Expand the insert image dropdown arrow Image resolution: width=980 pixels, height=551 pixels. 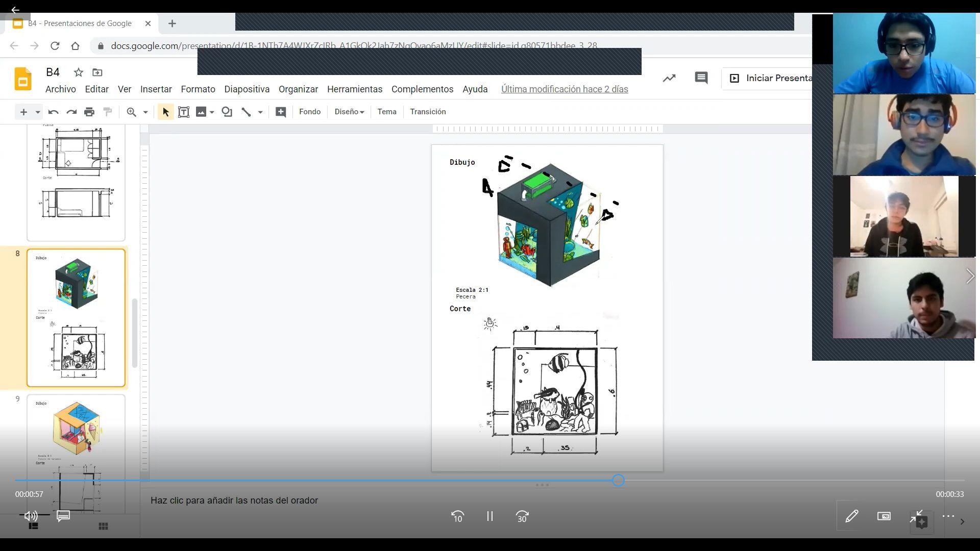(x=212, y=112)
